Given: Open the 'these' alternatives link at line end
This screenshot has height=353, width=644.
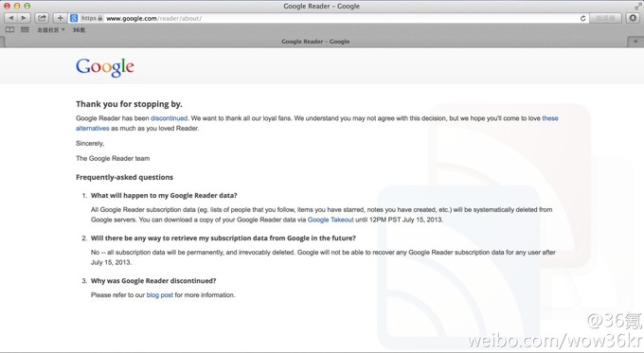Looking at the screenshot, I should coord(550,118).
